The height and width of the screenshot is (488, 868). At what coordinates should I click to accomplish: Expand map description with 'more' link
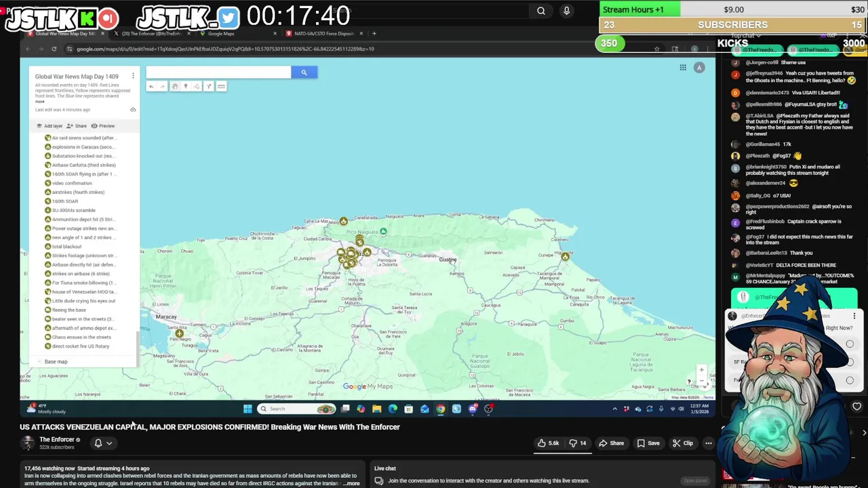pyautogui.click(x=40, y=102)
